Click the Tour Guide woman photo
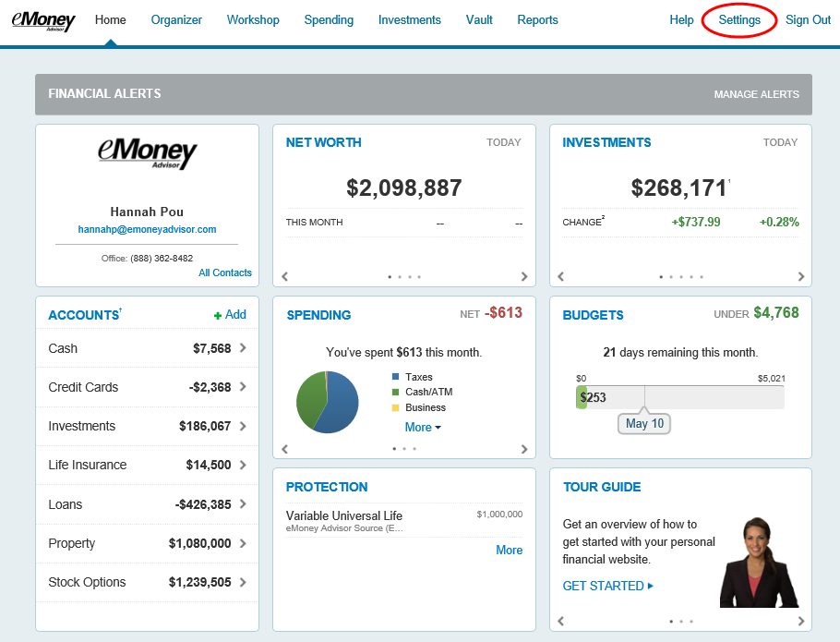The height and width of the screenshot is (642, 840). (759, 563)
